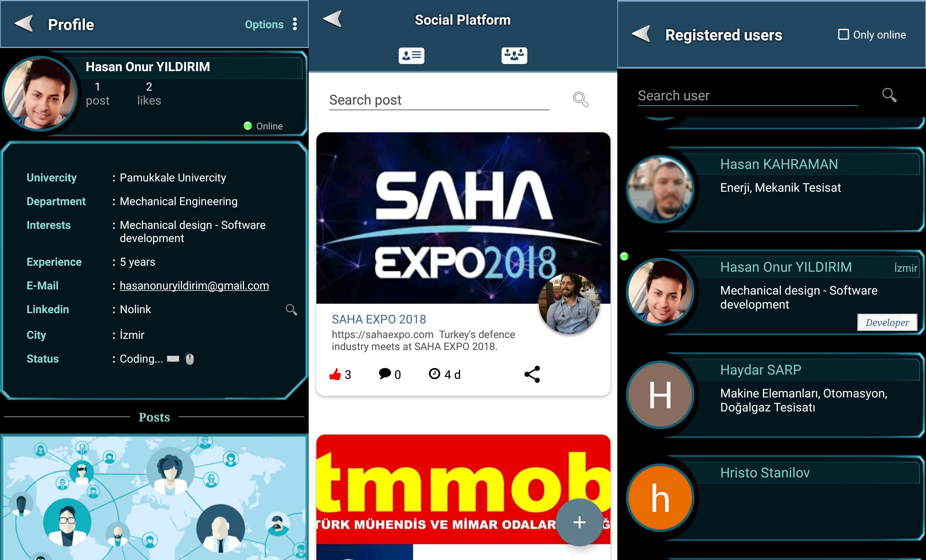Tap the Developer badge
Viewport: 926px width, 560px height.
tap(887, 322)
